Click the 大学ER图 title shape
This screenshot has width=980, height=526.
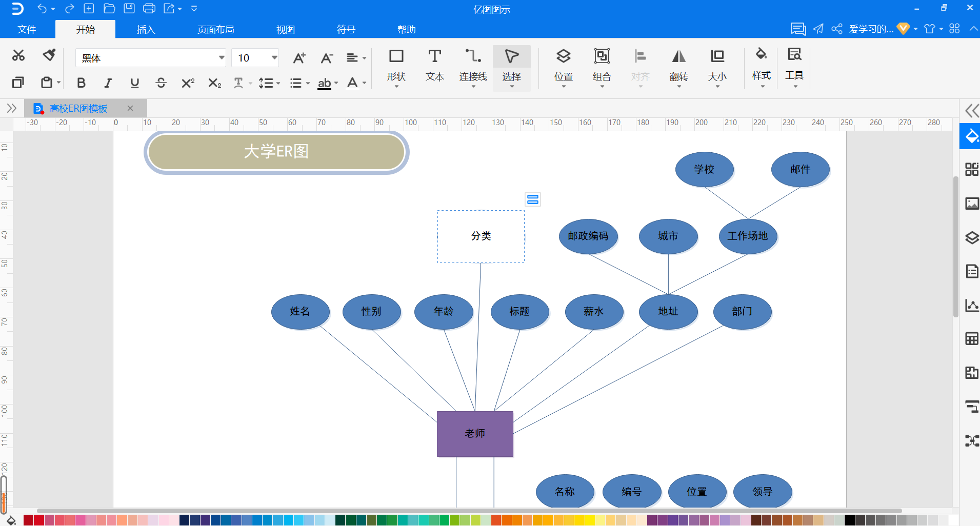pos(276,152)
